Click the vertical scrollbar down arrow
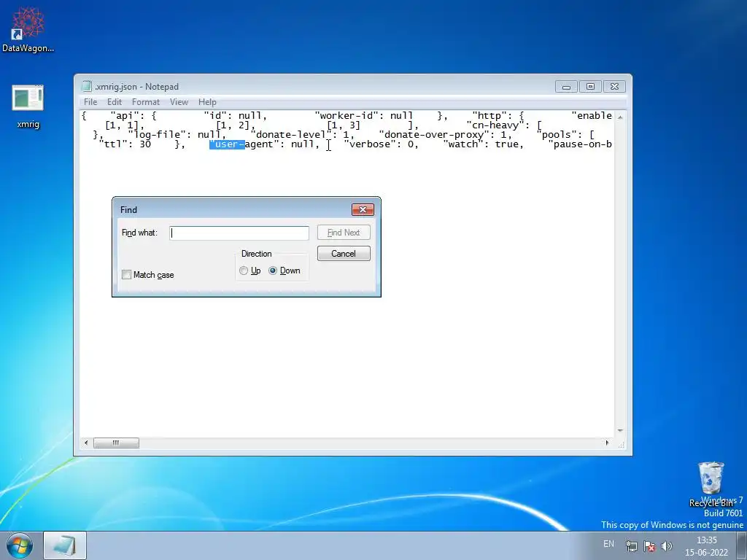Image resolution: width=747 pixels, height=560 pixels. coord(620,430)
